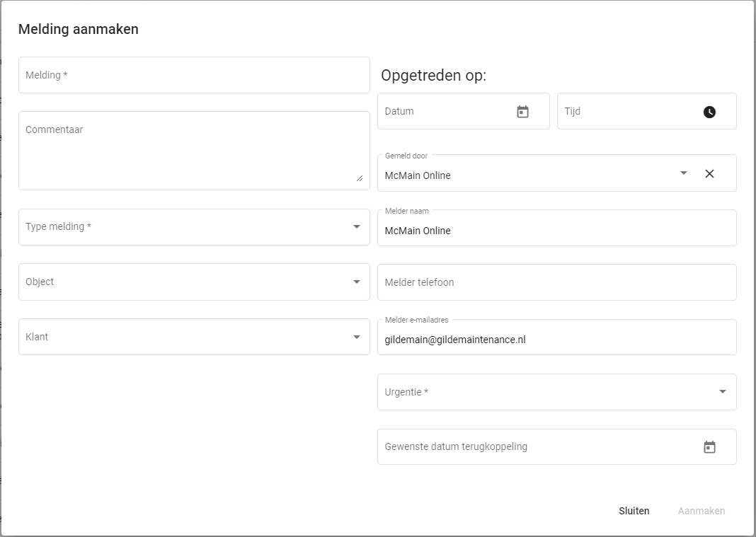Click the Gewenste datum terugkoppeling field
The image size is (756, 537).
538,447
